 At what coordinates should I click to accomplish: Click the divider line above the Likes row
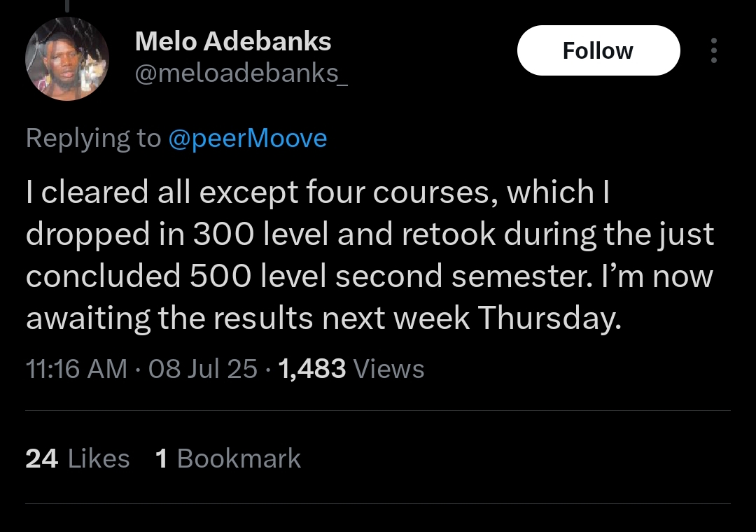pos(378,410)
